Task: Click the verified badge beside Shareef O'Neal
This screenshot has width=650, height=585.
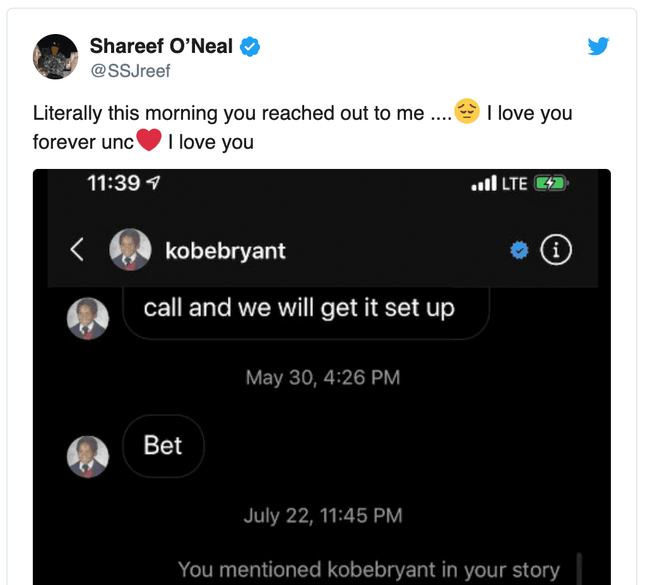Action: (x=250, y=46)
